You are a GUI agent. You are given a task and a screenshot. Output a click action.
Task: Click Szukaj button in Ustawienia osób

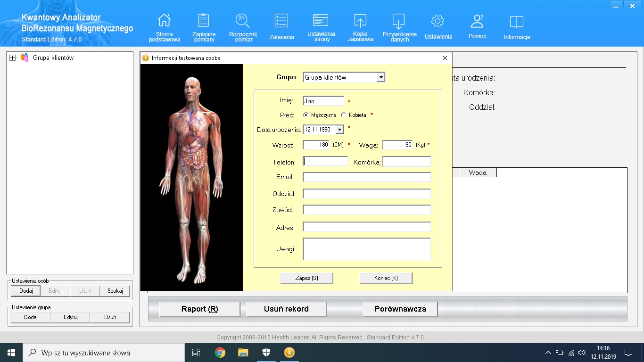point(115,291)
